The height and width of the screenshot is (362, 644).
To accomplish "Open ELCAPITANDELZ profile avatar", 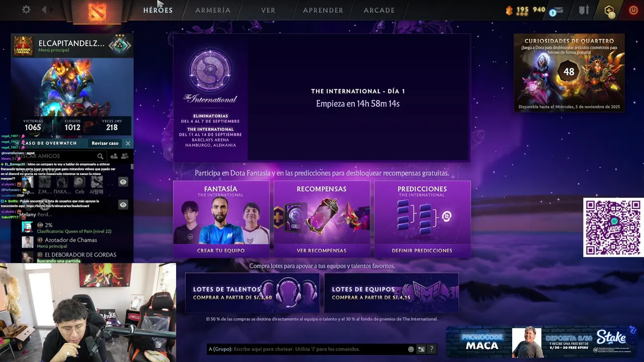I will [23, 46].
